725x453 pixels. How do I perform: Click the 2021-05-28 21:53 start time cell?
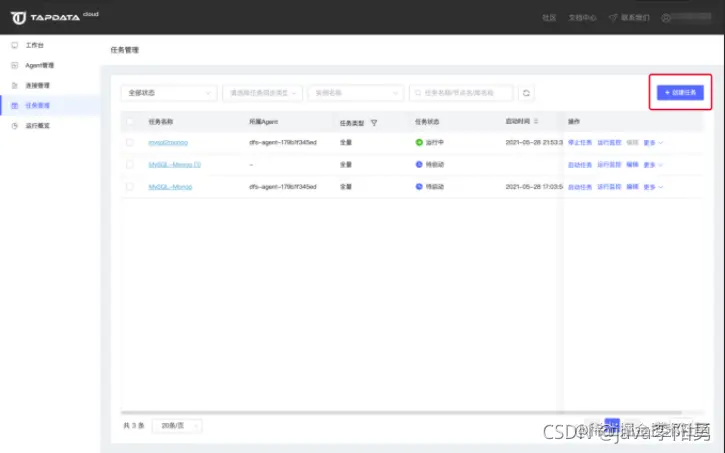pyautogui.click(x=534, y=142)
